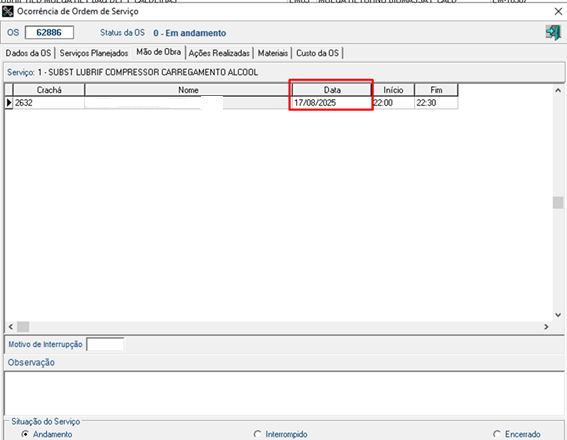
Task: Click the Serviço description SUBST LUBRIF COMPRESSOR
Action: coord(148,72)
